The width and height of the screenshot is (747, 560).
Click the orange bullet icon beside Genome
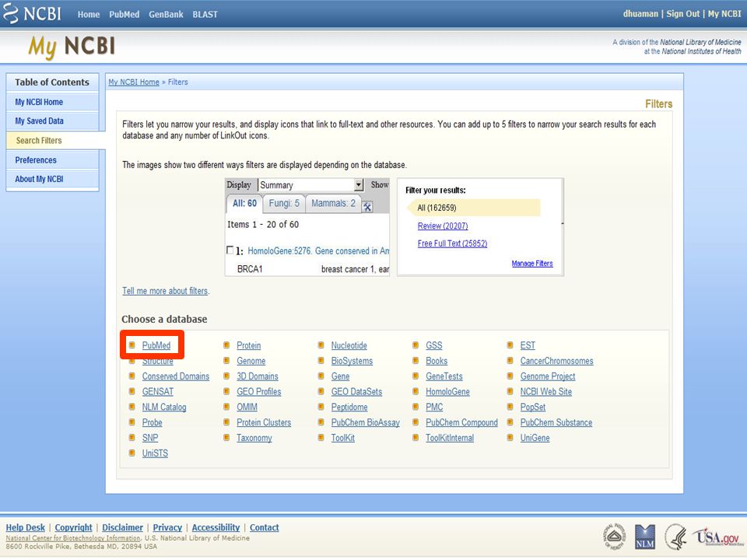pos(226,360)
